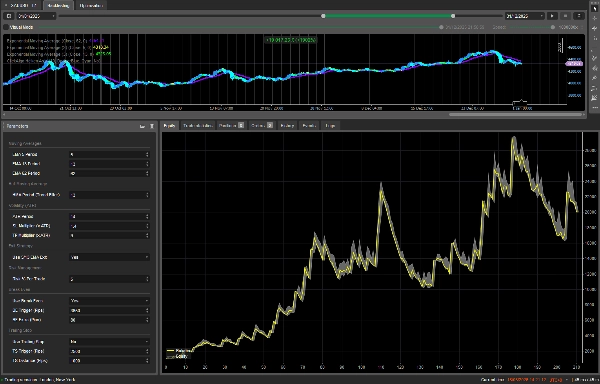Click the TS Trigger (Pips) stepper arrows
This screenshot has width=600, height=384.
click(x=147, y=351)
